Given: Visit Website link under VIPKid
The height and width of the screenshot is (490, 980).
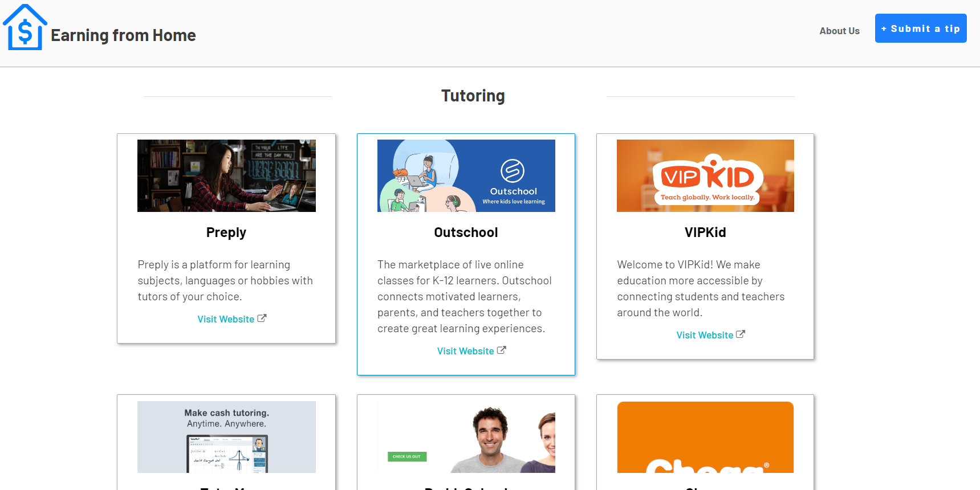Looking at the screenshot, I should coord(705,335).
